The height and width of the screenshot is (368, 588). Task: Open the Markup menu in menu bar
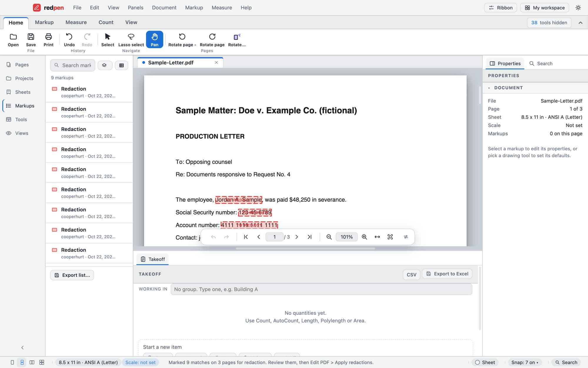pyautogui.click(x=194, y=8)
